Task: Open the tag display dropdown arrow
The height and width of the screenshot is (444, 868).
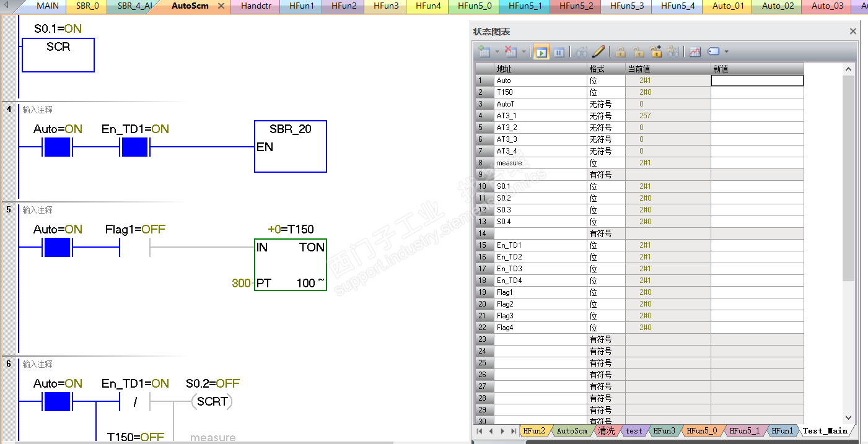Action: click(x=726, y=52)
